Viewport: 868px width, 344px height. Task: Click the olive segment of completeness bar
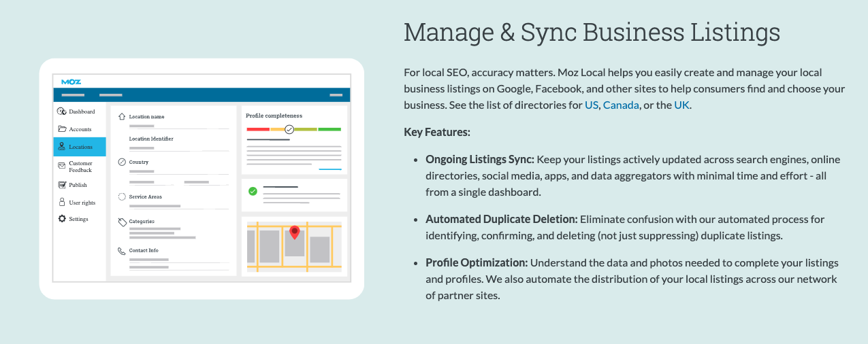(x=306, y=129)
